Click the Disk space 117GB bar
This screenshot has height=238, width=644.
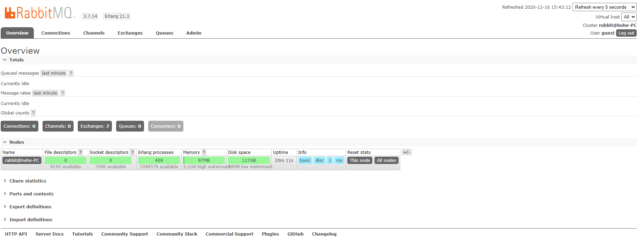point(249,160)
